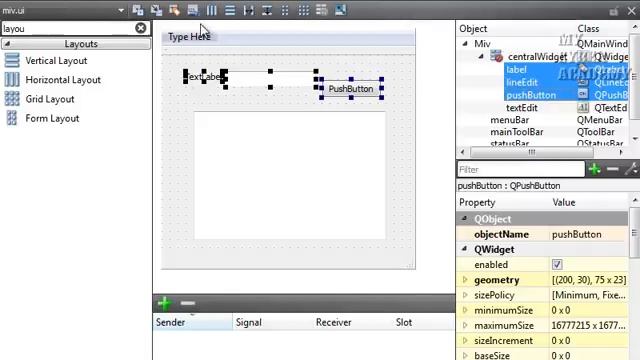Click the property Filter input field
This screenshot has width=640, height=360.
[521, 169]
